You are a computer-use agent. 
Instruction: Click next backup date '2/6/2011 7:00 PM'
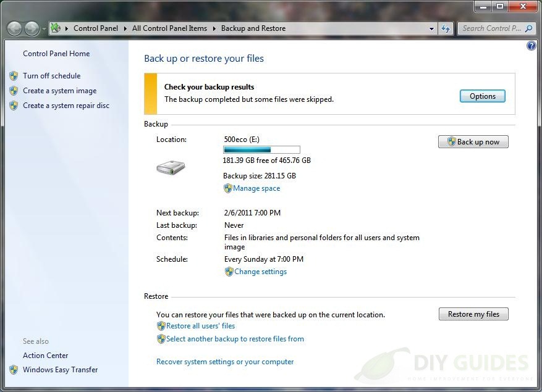[252, 213]
